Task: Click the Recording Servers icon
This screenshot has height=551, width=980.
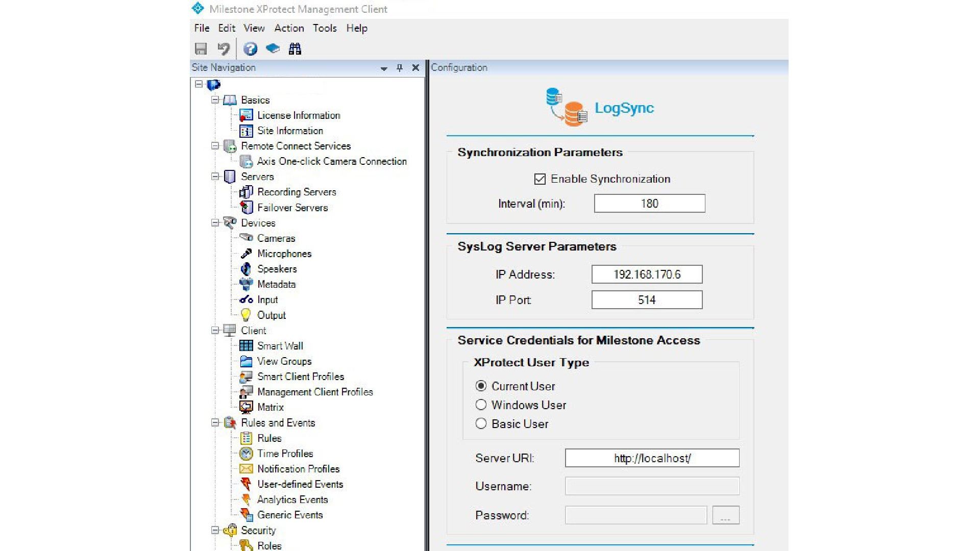Action: pos(246,192)
